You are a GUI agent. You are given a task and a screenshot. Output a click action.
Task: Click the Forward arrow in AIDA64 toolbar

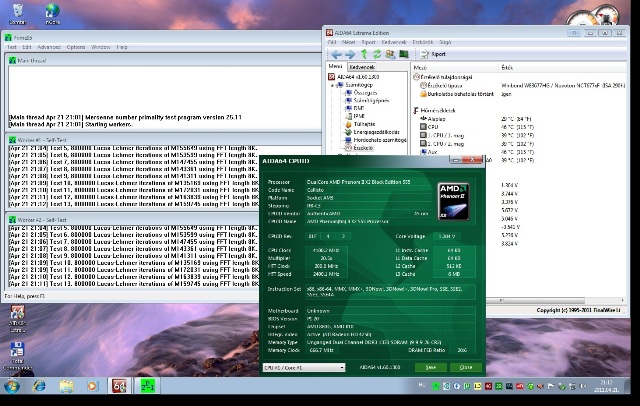point(350,54)
